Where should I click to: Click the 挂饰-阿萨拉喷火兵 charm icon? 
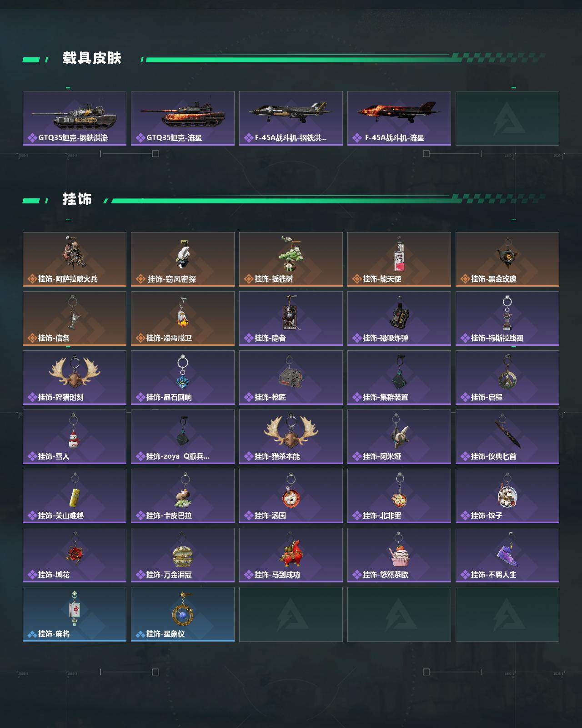(75, 253)
